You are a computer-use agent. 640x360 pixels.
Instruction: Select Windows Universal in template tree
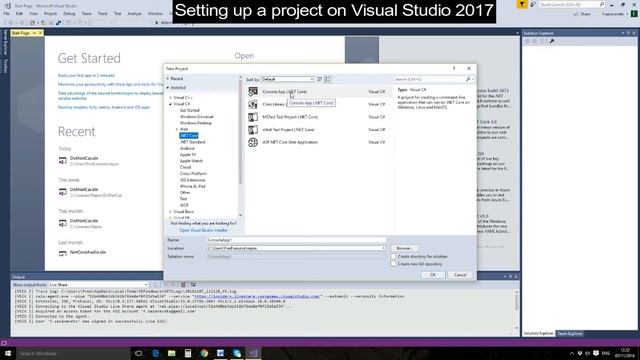click(x=197, y=117)
